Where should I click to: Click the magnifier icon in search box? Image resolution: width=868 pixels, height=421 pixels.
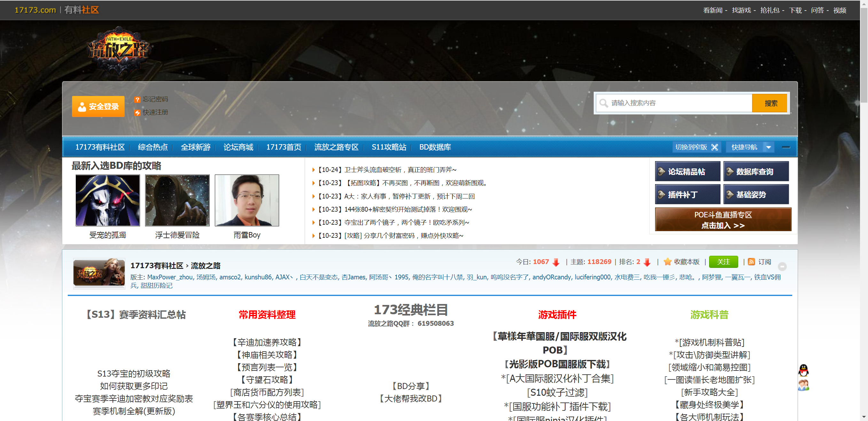604,103
